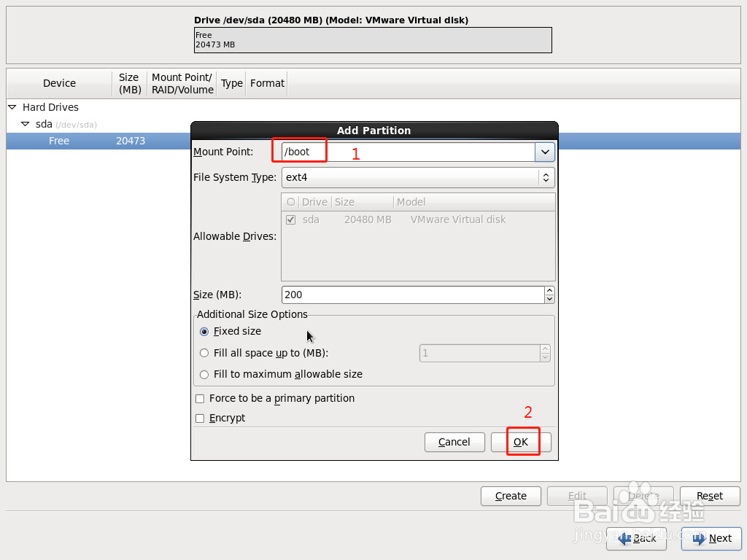
Task: Toggle the sda drive checkbox in Allowable Drives
Action: tap(290, 220)
